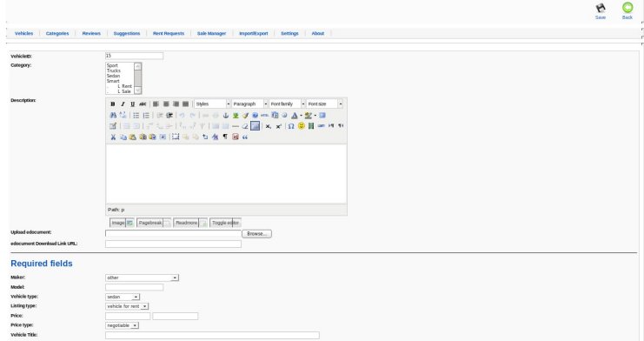This screenshot has width=644, height=341.
Task: Click the Vehicle Title input field
Action: coord(212,335)
